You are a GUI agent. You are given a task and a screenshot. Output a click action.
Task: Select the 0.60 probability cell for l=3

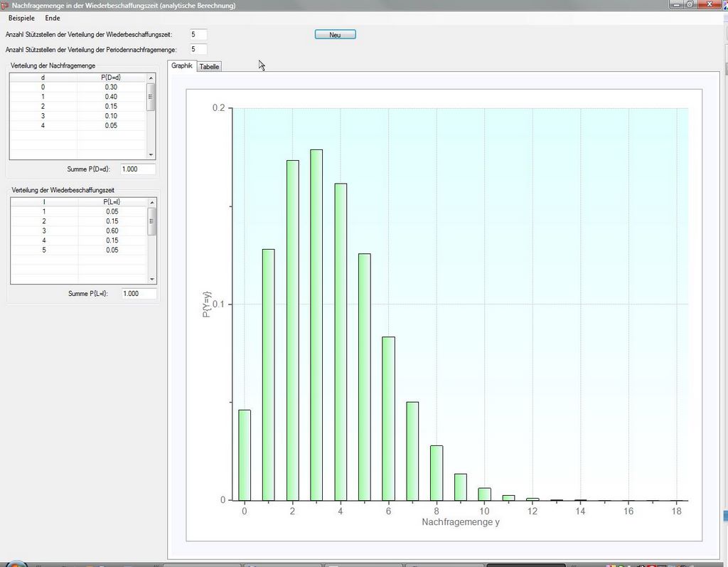click(112, 230)
